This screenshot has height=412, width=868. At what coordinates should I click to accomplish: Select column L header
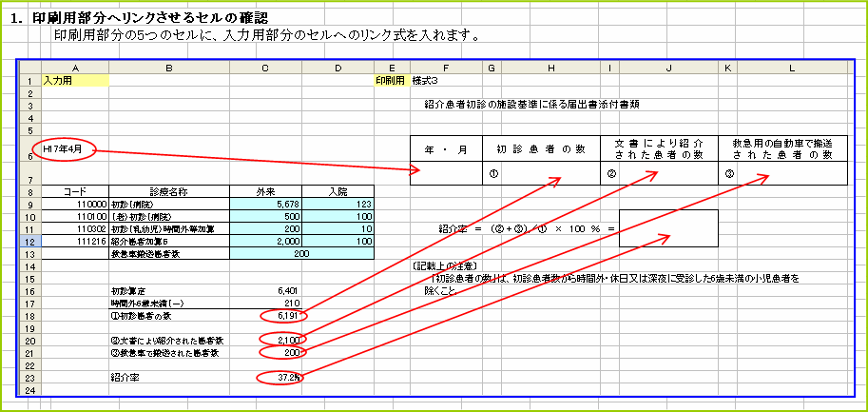pyautogui.click(x=792, y=69)
